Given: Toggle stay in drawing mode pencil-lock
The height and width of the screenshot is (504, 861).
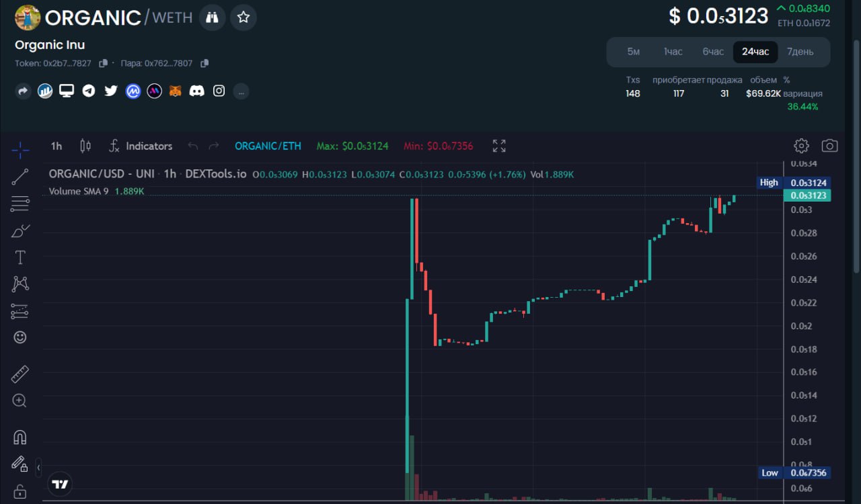Looking at the screenshot, I should coord(20,464).
